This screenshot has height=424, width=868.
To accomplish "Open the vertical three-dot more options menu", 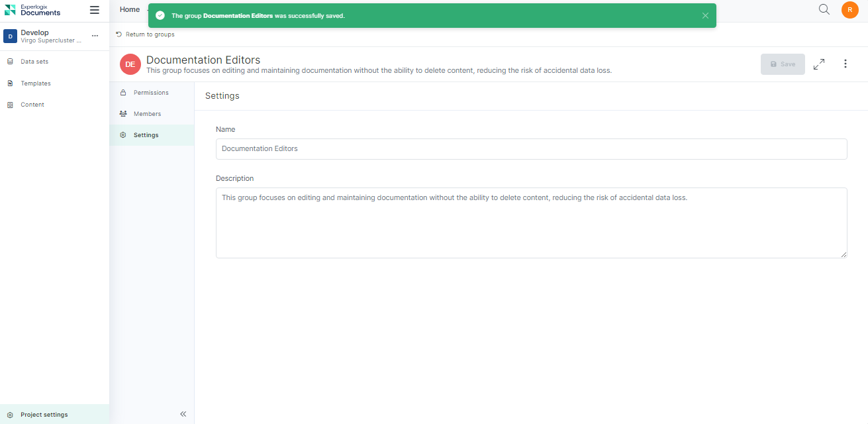I will (x=845, y=64).
